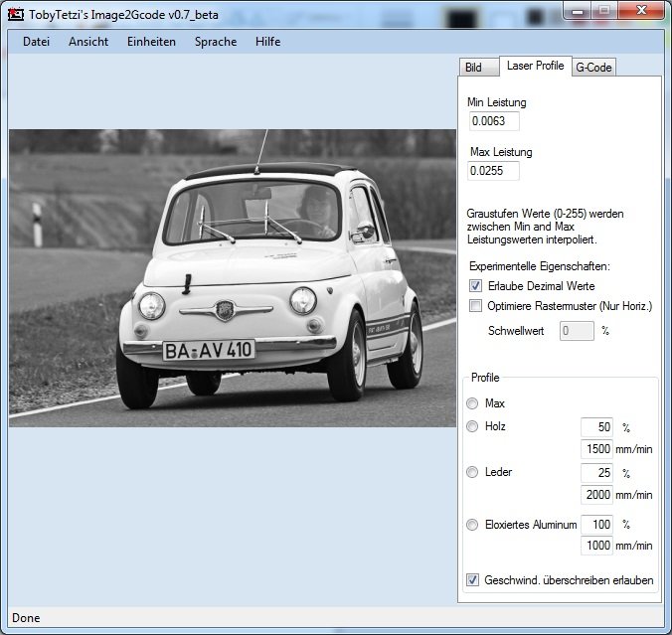Image resolution: width=672 pixels, height=635 pixels.
Task: Toggle Erlaube Dezimal Werte checkbox
Action: (475, 286)
